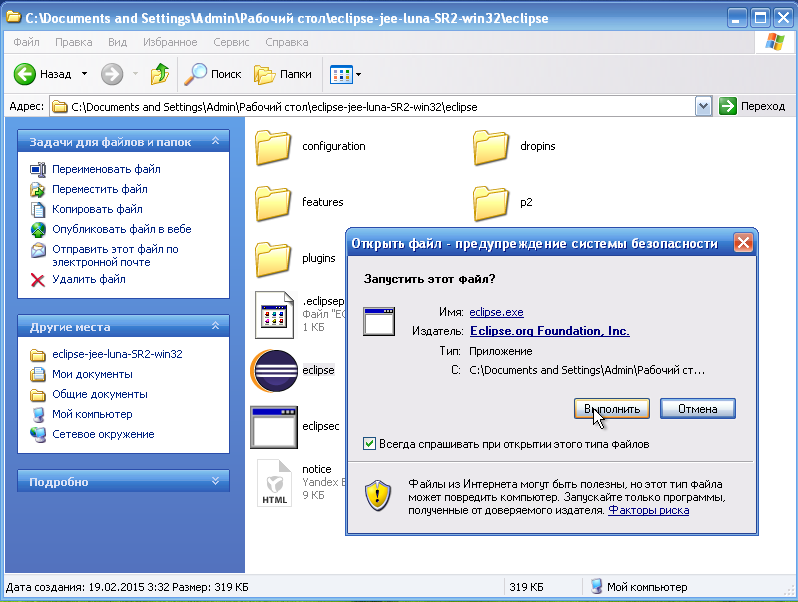Click the Переместить файл icon
Screen dimensions: 798x602
point(38,189)
